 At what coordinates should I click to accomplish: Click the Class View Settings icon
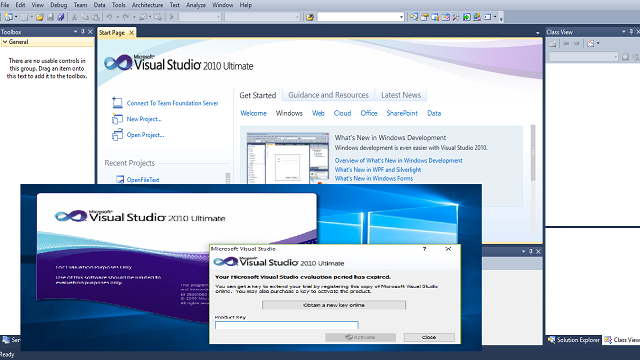(x=590, y=43)
